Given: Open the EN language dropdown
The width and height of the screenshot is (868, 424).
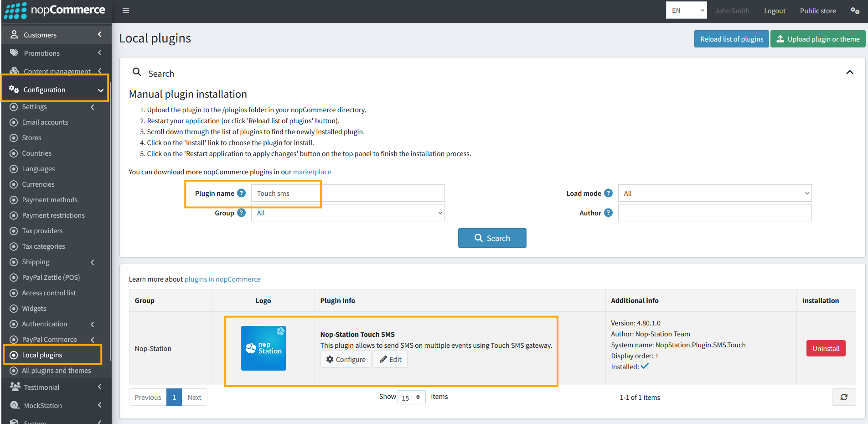Looking at the screenshot, I should click(x=686, y=10).
